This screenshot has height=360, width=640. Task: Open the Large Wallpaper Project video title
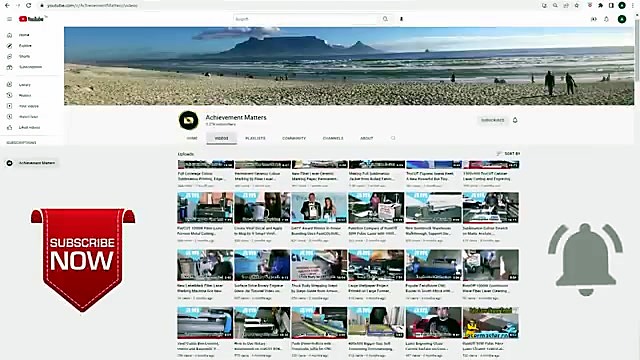[371, 288]
